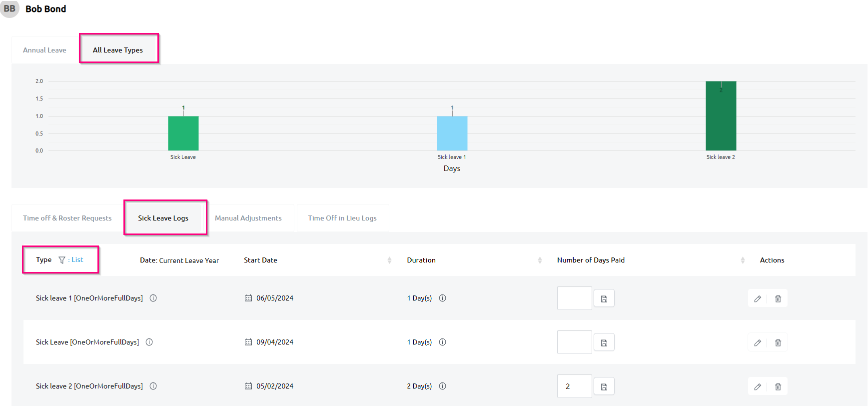This screenshot has width=868, height=406.
Task: Save days paid for Sick leave 2 row
Action: coord(604,386)
